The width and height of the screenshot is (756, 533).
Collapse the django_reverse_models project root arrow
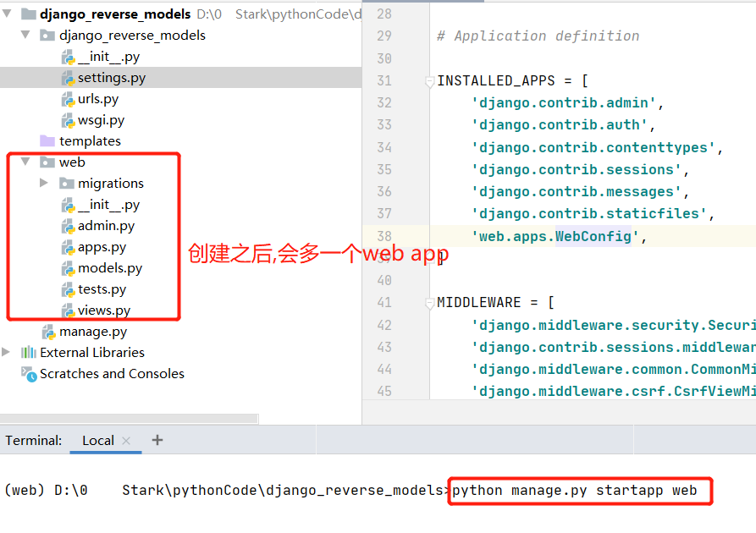coord(7,14)
